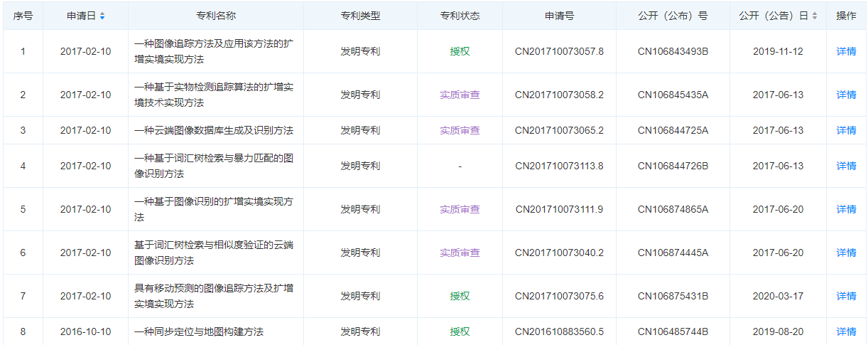868x345 pixels.
Task: Click announcement date 2019-08-20
Action: tap(778, 331)
